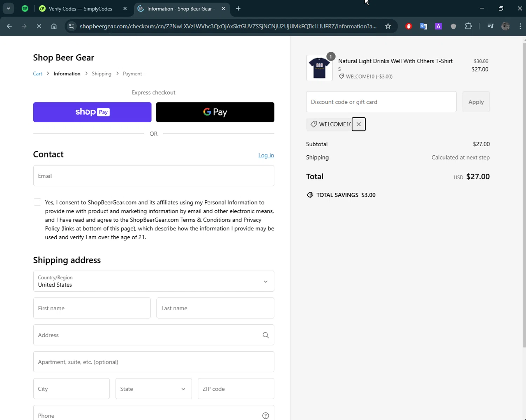
Task: Click the Shop Beer Gear store title
Action: pos(63,57)
